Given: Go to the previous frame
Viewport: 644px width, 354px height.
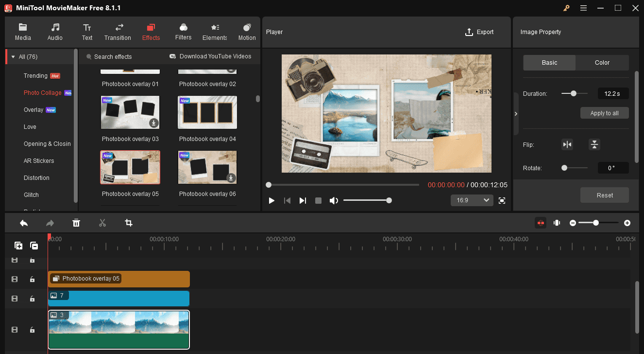Looking at the screenshot, I should point(287,200).
